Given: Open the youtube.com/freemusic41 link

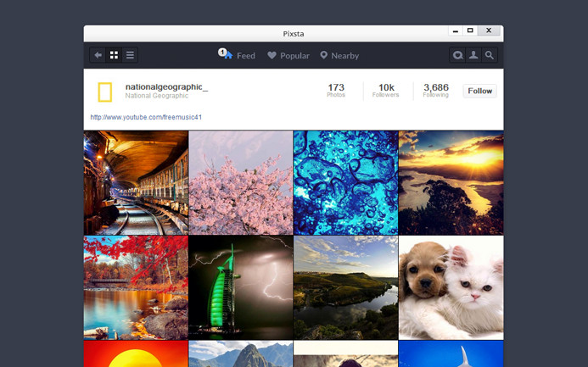Looking at the screenshot, I should point(146,117).
